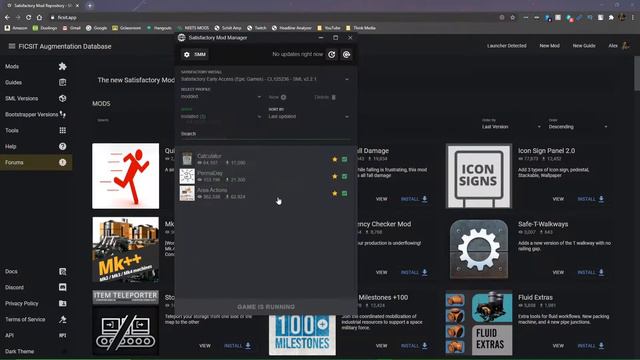Open the Tools grid icon
Viewport: 640px width, 360px height.
click(x=62, y=130)
